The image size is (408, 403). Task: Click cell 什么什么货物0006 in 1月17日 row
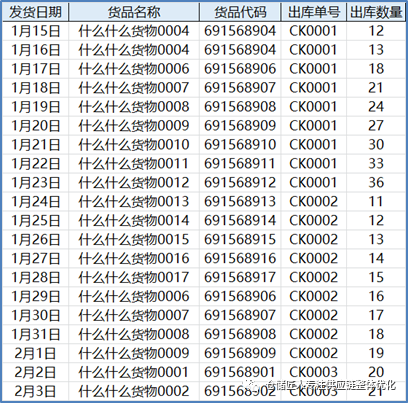tap(134, 69)
